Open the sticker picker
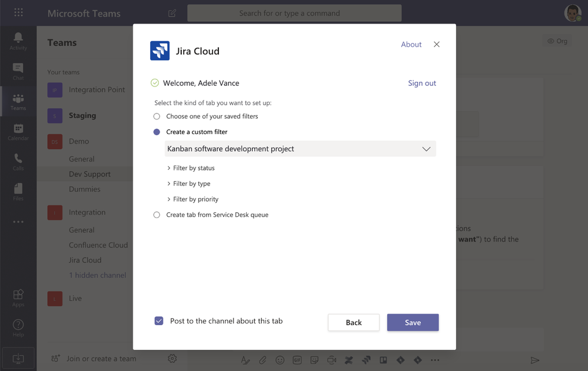This screenshot has height=371, width=588. pyautogui.click(x=314, y=360)
